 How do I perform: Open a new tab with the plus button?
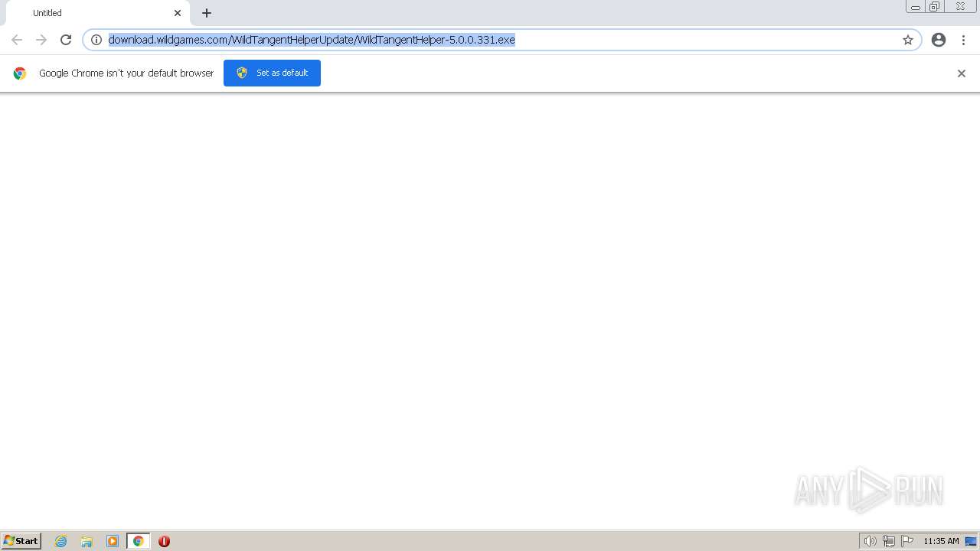point(207,13)
